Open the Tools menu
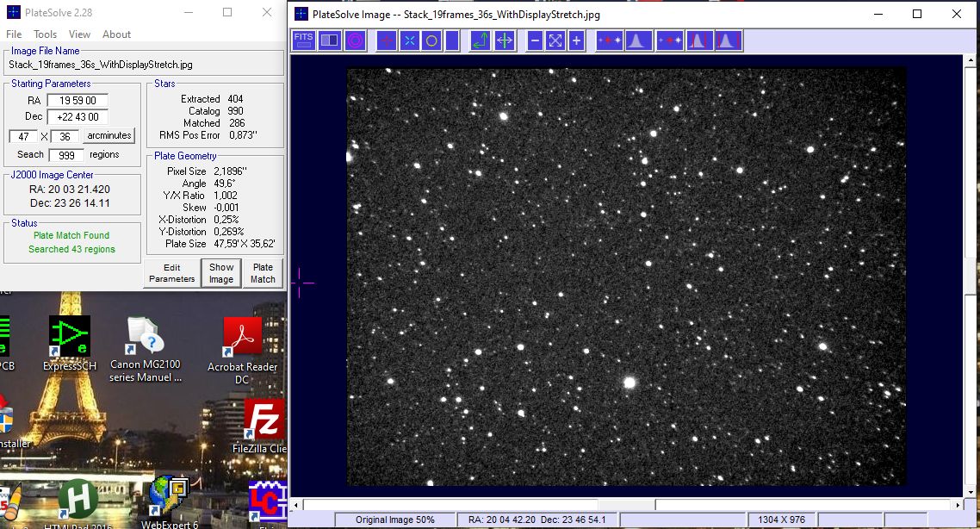The image size is (980, 529). pos(45,34)
